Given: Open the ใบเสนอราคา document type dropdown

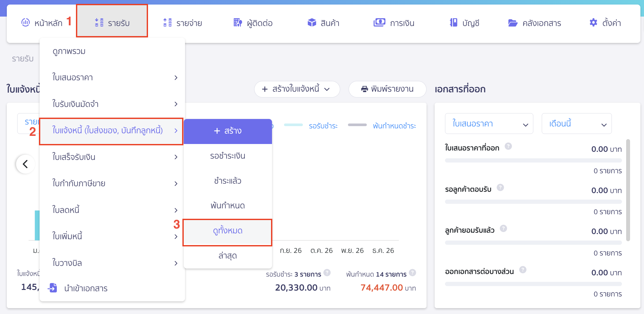Looking at the screenshot, I should pyautogui.click(x=489, y=124).
